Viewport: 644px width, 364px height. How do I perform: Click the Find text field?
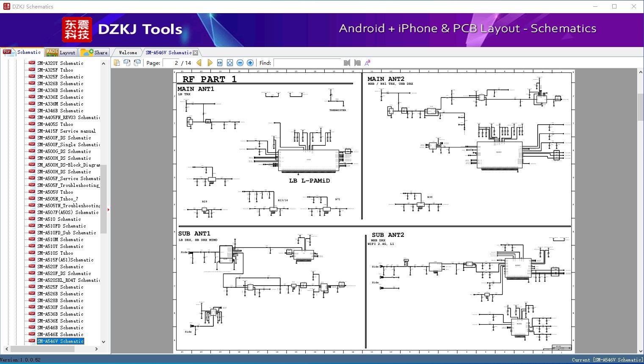coord(307,63)
